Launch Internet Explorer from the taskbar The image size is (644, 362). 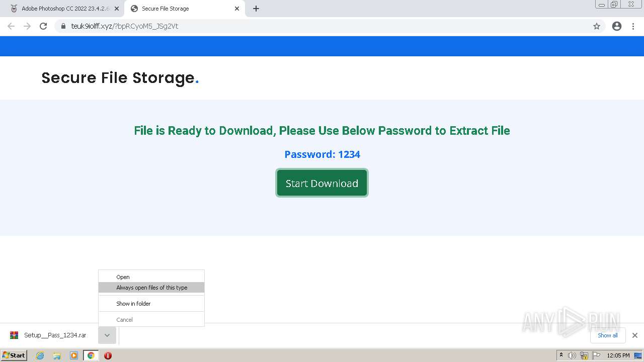pyautogui.click(x=40, y=355)
